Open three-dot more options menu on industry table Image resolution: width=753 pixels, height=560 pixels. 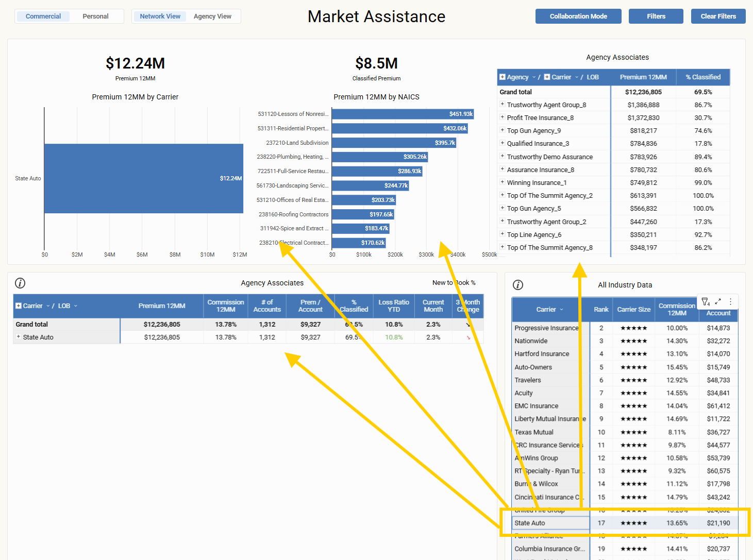[x=730, y=302]
